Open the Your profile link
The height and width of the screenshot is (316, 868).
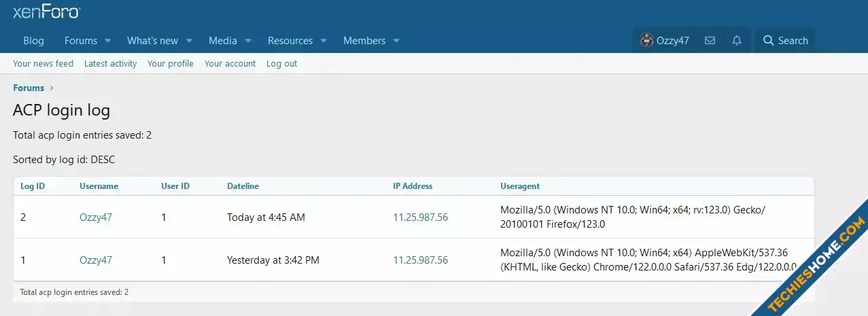pyautogui.click(x=171, y=64)
